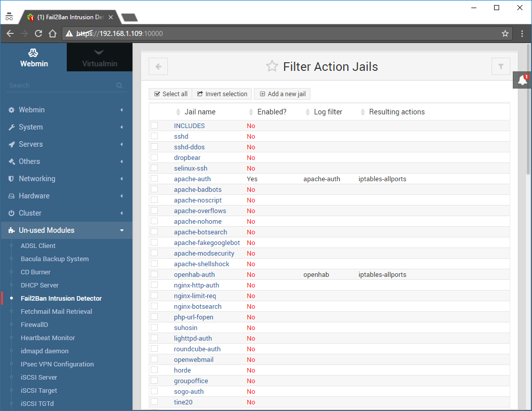Viewport: 532px width, 411px height.
Task: Click the browser address bar URL
Action: 119,33
